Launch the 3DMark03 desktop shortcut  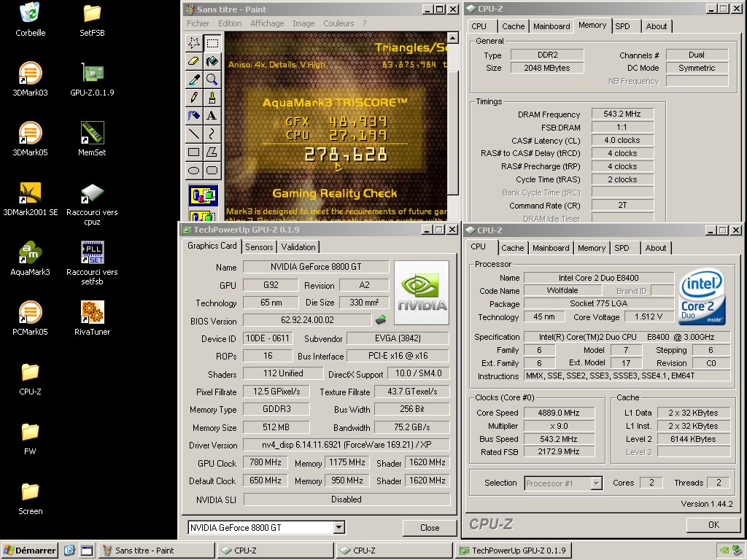coord(30,79)
